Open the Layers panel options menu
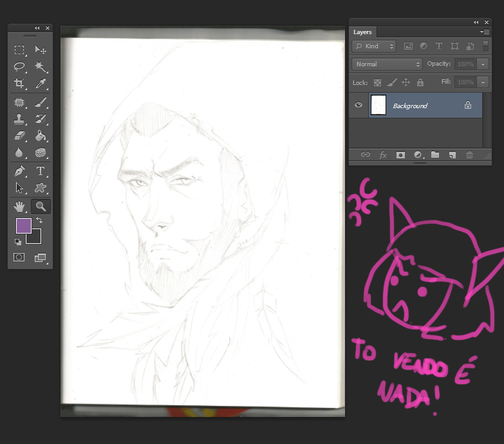Image resolution: width=504 pixels, height=444 pixels. tap(485, 32)
